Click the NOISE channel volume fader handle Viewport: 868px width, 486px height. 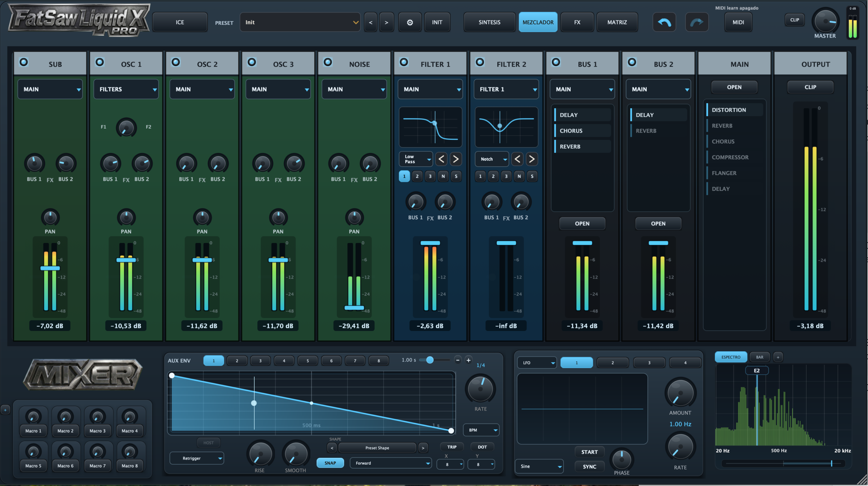354,308
